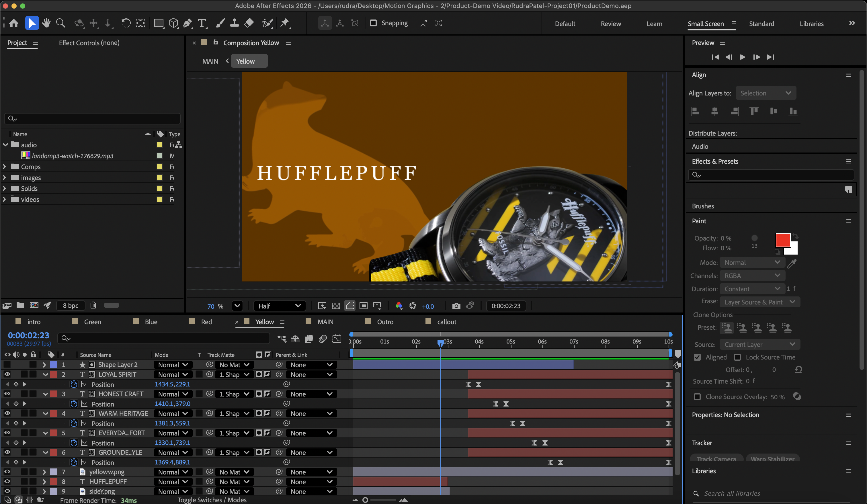
Task: Select the Zoom magnifier tool
Action: (x=60, y=23)
